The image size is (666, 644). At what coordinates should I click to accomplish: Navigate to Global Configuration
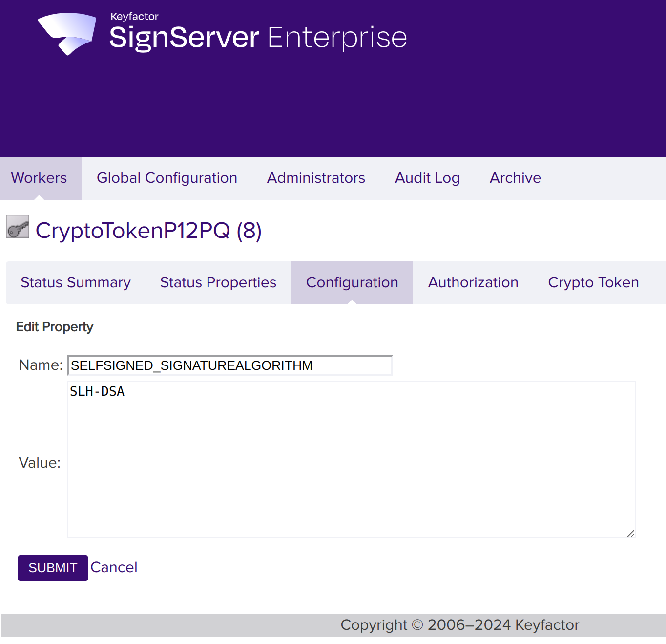click(167, 178)
